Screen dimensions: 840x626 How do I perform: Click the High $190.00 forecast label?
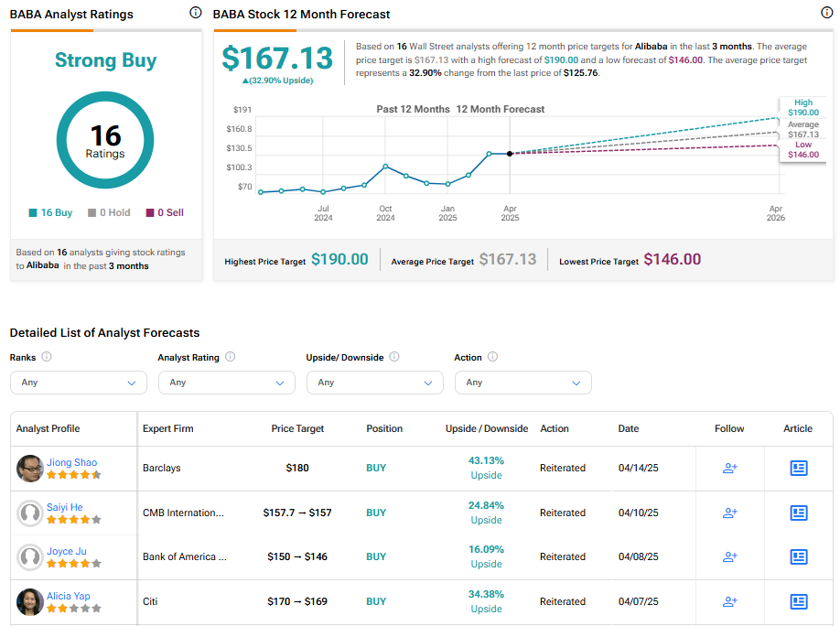pos(803,107)
